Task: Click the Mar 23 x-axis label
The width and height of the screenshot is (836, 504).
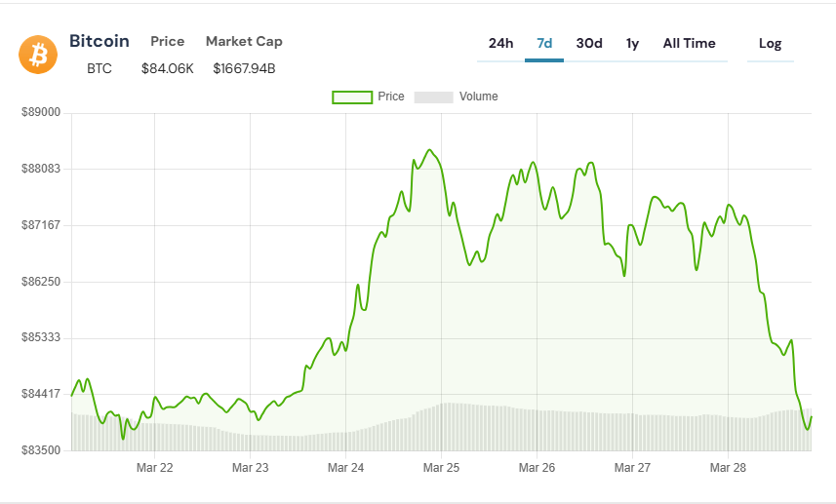Action: click(x=250, y=468)
